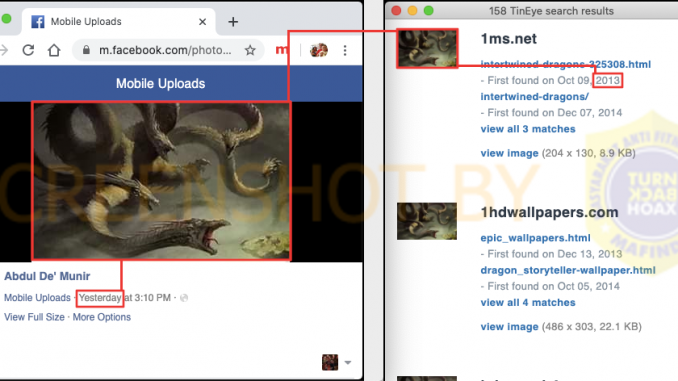Open the Mobile Uploads album link
678x381 pixels.
click(x=37, y=298)
